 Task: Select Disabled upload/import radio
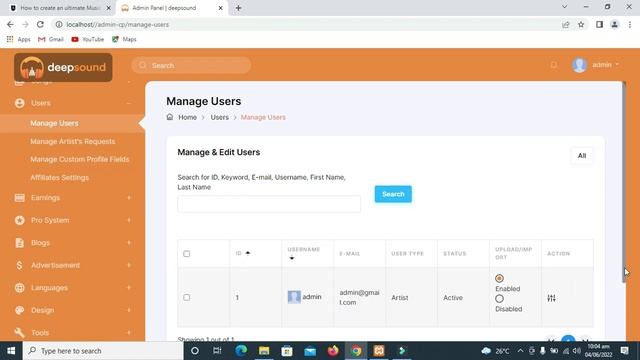point(499,299)
